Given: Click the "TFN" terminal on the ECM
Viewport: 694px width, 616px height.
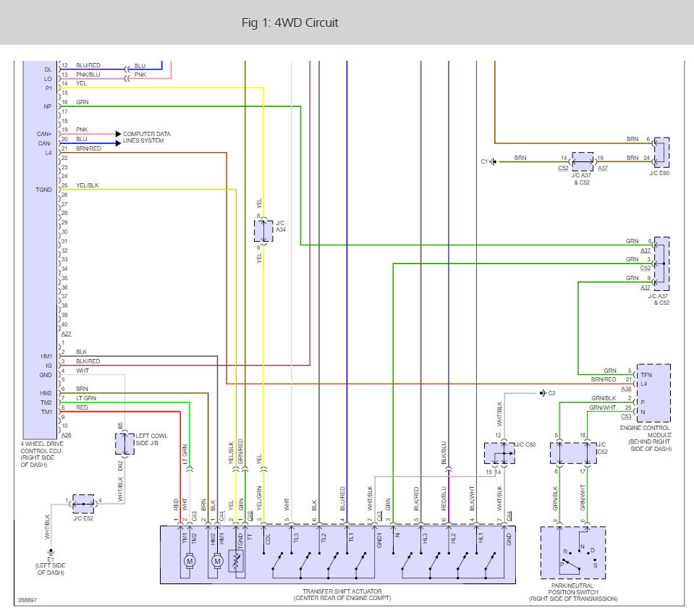Looking at the screenshot, I should tap(646, 375).
